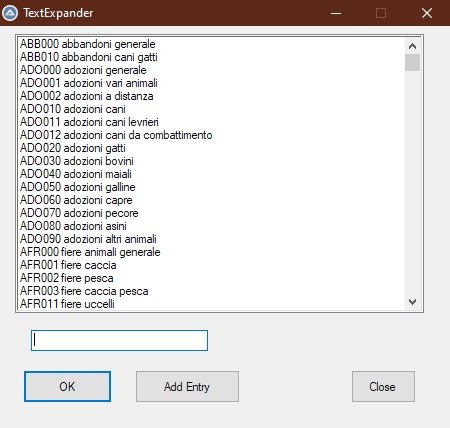Click the list scrollbar thumb
Image resolution: width=450 pixels, height=428 pixels.
point(412,62)
